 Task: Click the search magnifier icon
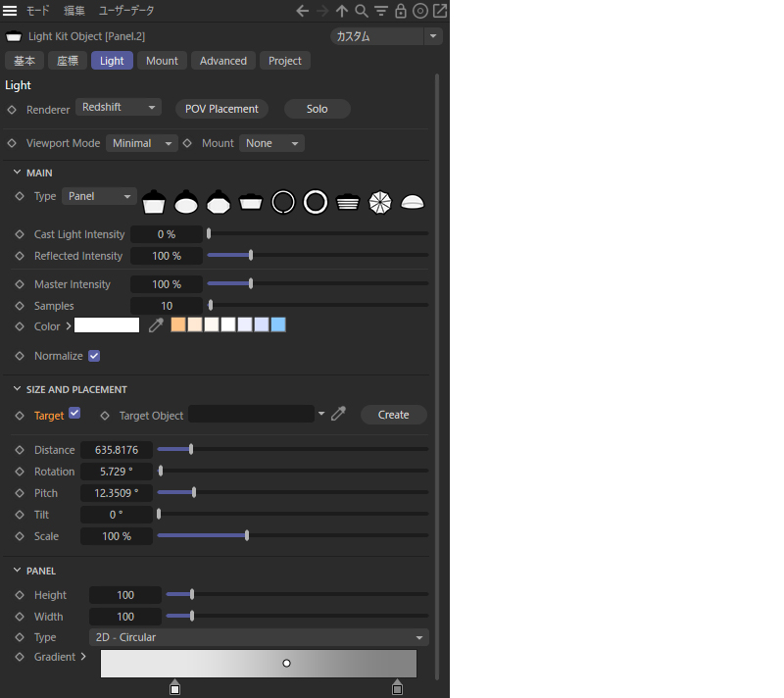[362, 11]
